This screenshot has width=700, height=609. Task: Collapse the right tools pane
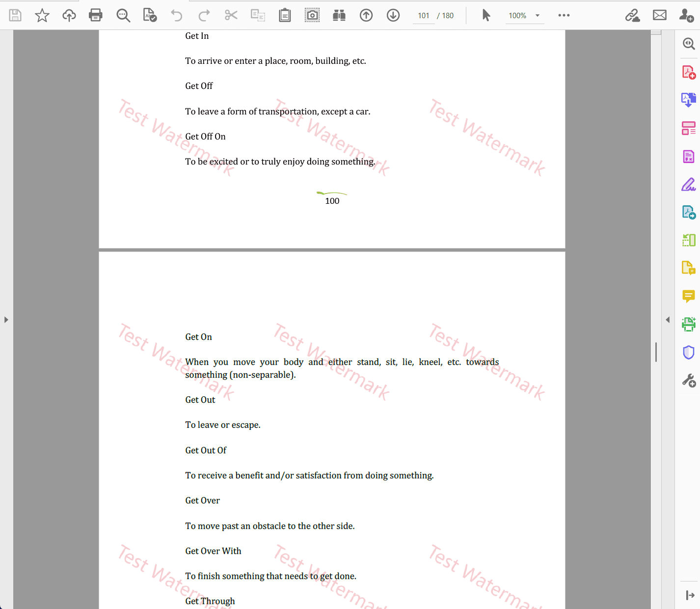[x=668, y=320]
